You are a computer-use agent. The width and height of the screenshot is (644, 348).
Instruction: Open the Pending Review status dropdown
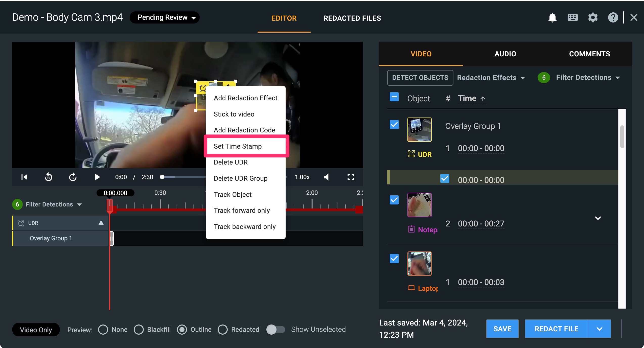coord(165,17)
